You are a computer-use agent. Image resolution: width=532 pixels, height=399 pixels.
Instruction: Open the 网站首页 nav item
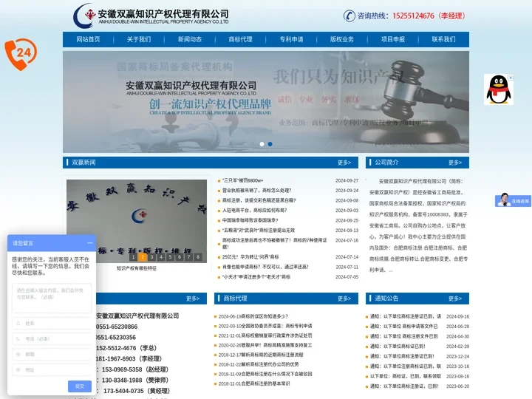88,39
